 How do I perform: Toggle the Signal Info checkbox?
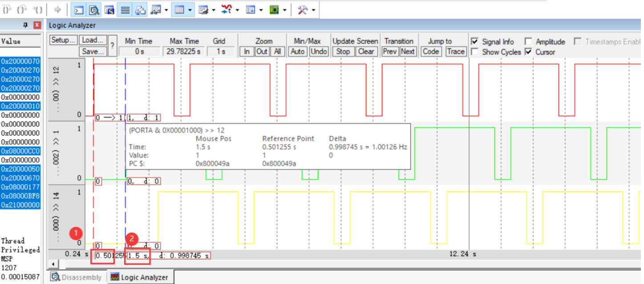475,41
